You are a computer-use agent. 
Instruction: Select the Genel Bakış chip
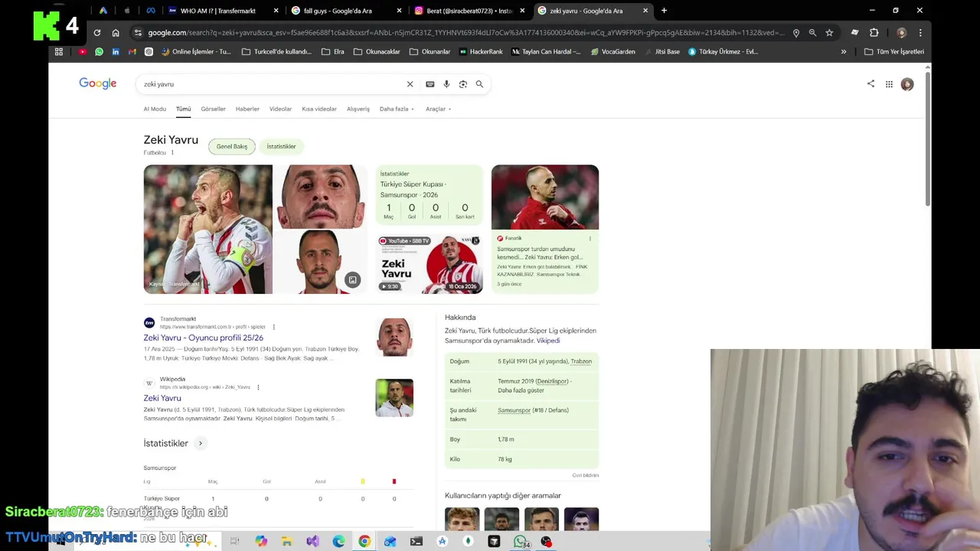[232, 146]
